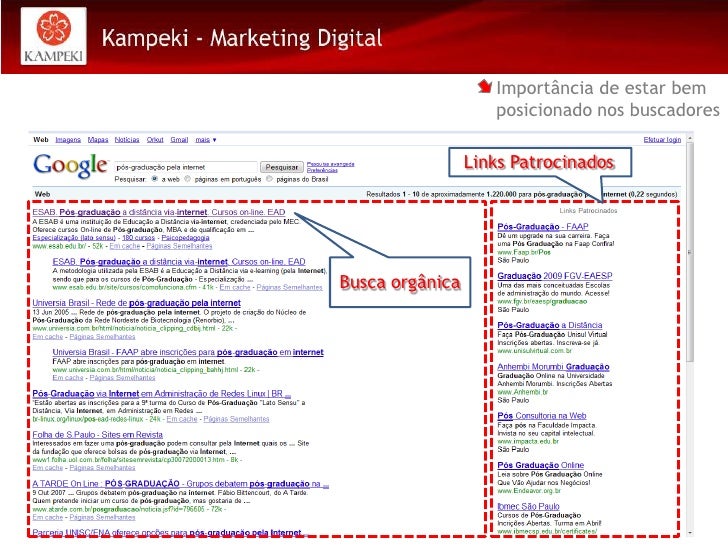Screen dimensions: 728x546
Task: Open 'Especialização (lato sensu)' sitelink
Action: tap(74, 238)
